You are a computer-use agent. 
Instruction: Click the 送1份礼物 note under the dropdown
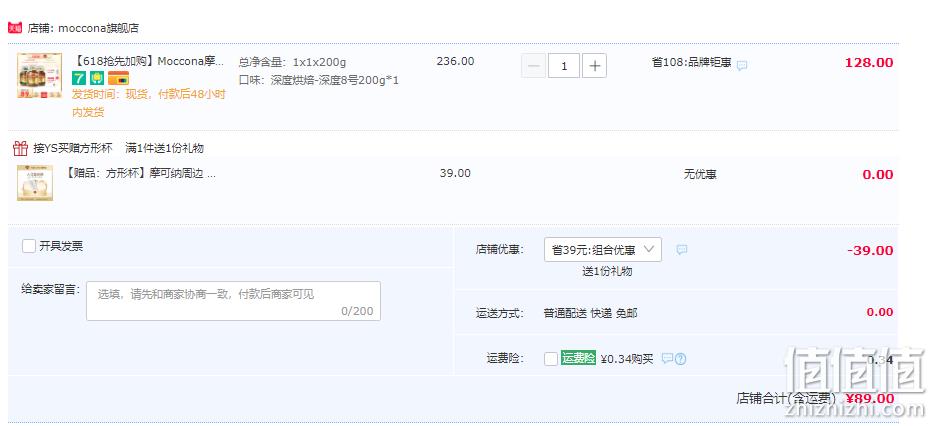click(x=607, y=271)
